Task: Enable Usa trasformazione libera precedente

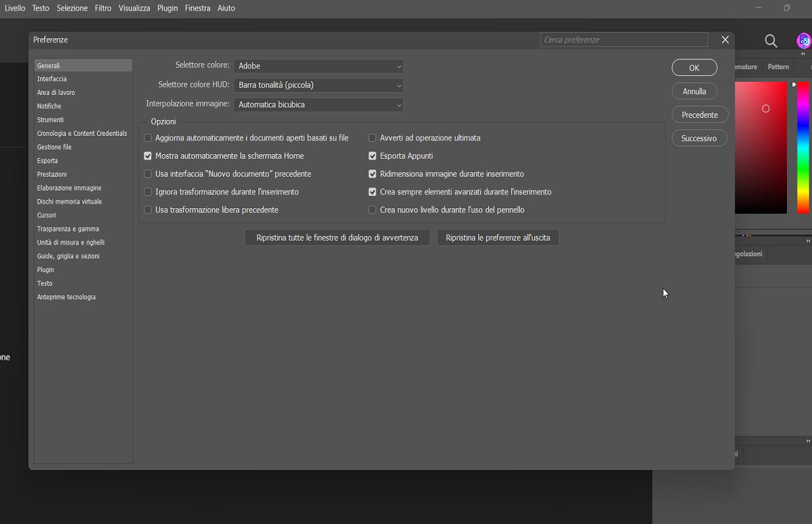Action: (148, 210)
